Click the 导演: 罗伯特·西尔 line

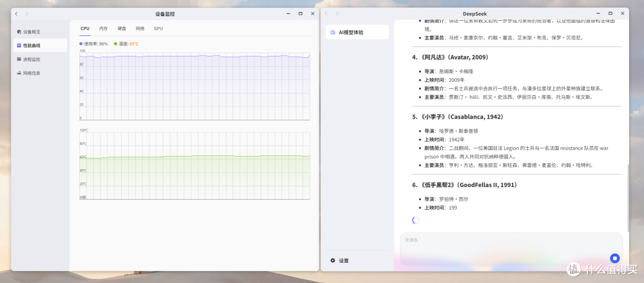(446, 200)
